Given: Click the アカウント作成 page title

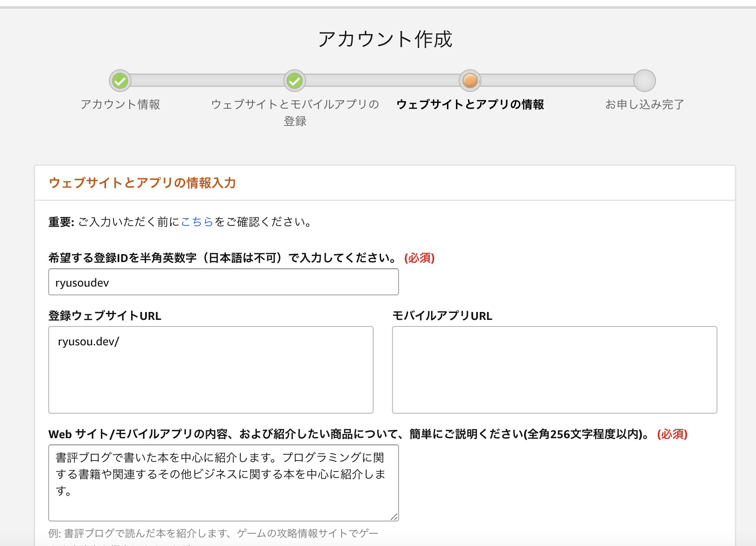Looking at the screenshot, I should pos(385,39).
